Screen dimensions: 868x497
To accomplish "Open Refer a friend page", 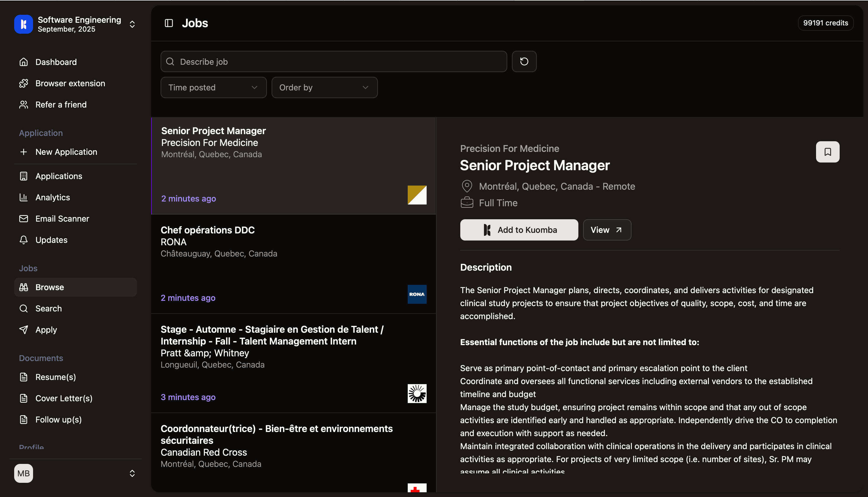I will coord(75,104).
